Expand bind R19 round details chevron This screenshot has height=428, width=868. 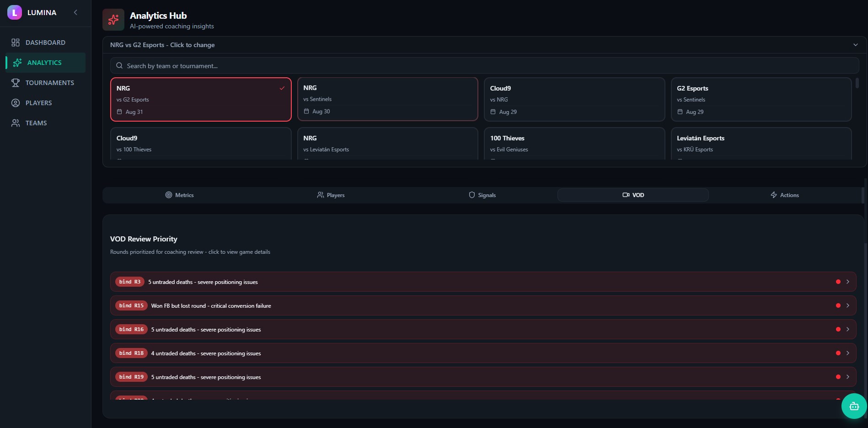[848, 377]
